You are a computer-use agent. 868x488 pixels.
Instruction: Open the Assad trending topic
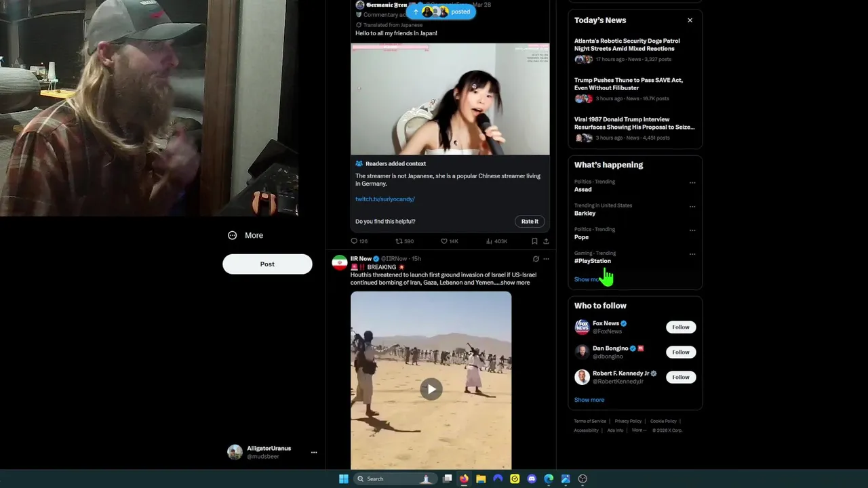(583, 190)
